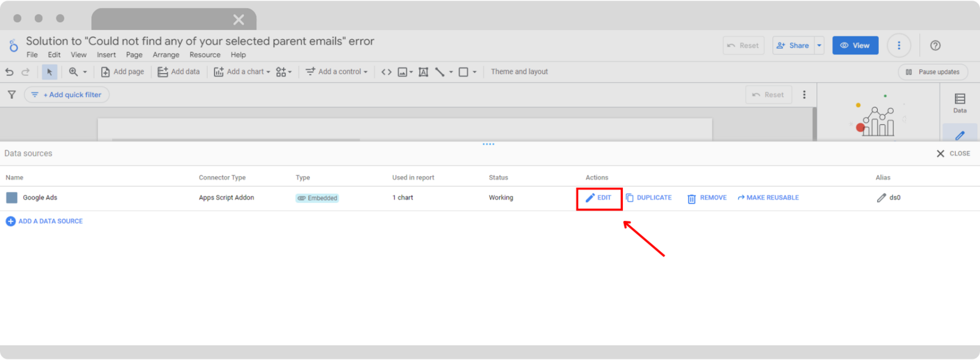The height and width of the screenshot is (360, 980).
Task: Click the chart illustration thumbnail
Action: 878,116
